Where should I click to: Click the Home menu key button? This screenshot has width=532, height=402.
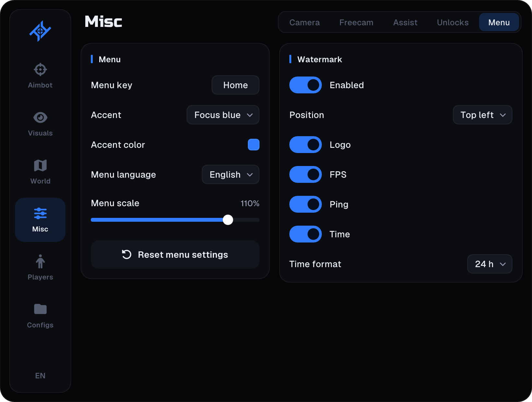[x=235, y=85]
